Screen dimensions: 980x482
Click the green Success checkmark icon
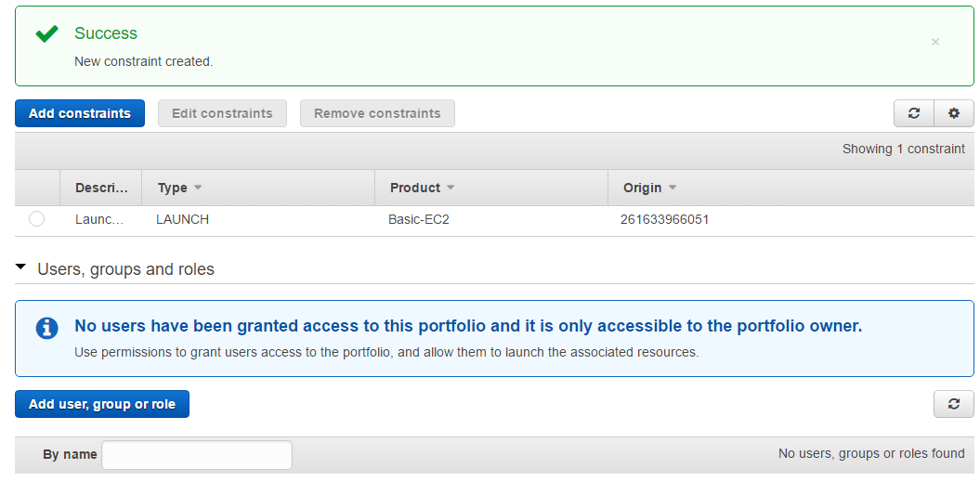(46, 34)
